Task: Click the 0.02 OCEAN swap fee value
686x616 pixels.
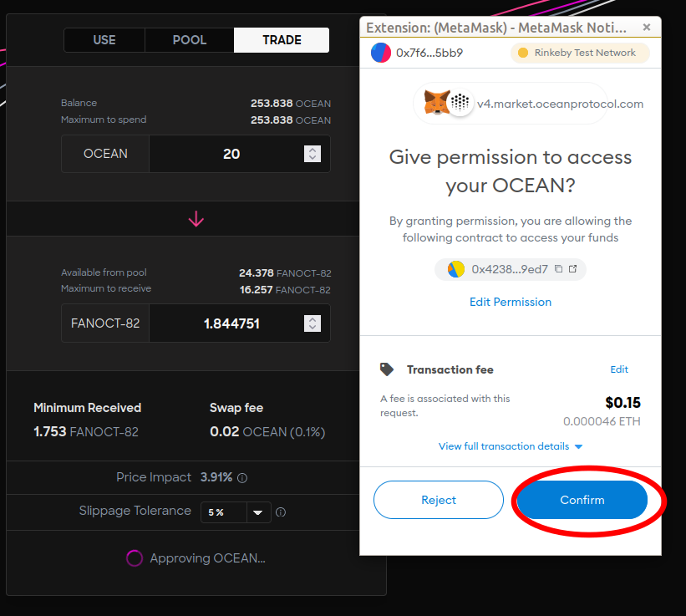Action: pos(267,432)
